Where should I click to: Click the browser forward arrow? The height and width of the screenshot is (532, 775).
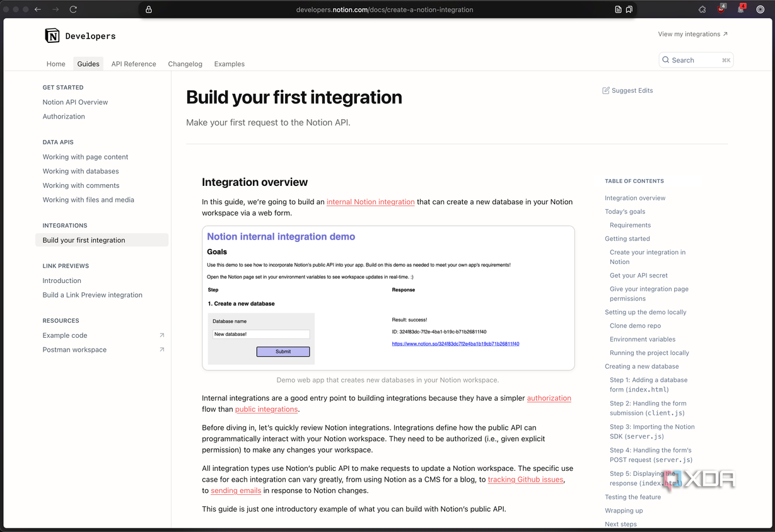click(x=55, y=9)
